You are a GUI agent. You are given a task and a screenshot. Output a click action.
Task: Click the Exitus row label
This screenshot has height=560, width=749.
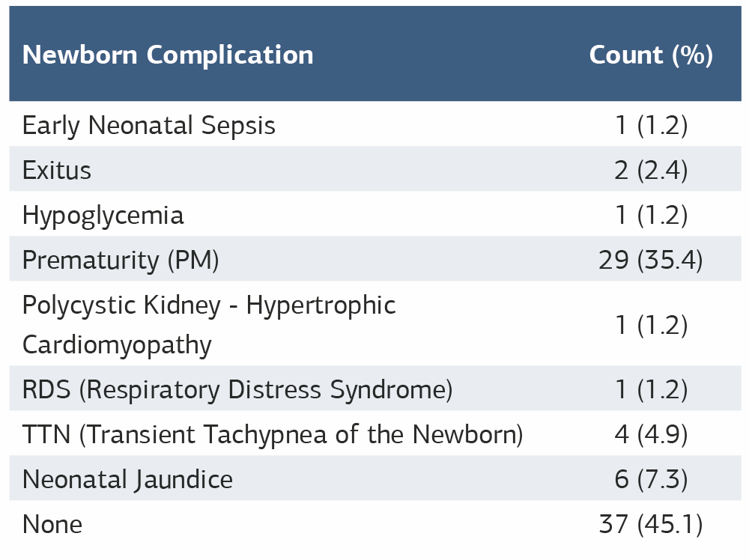click(x=57, y=170)
